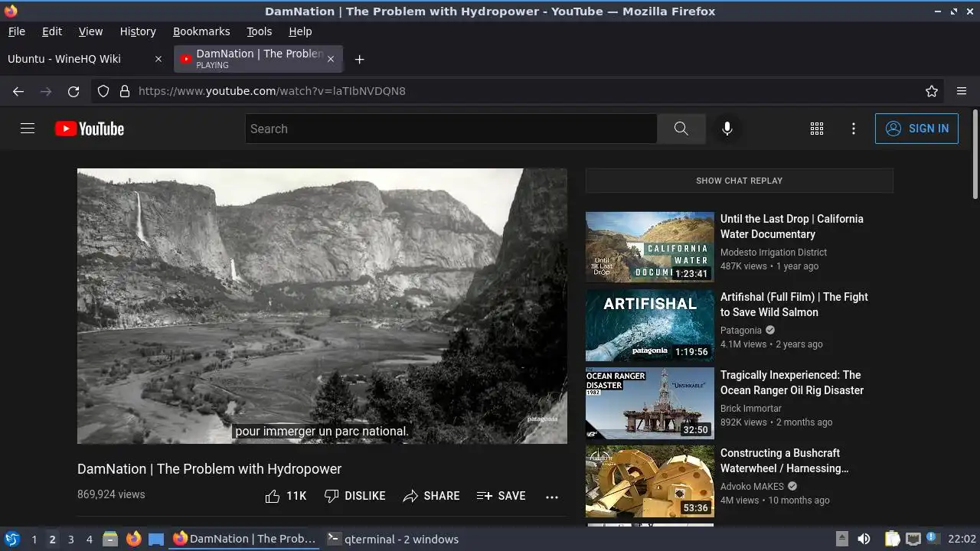Viewport: 980px width, 551px height.
Task: Click the waterwheel video thumbnail
Action: pyautogui.click(x=650, y=482)
